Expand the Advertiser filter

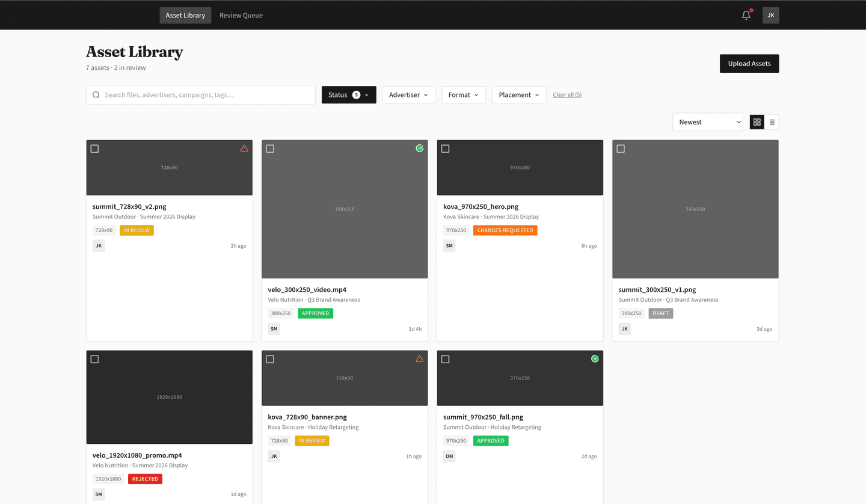(408, 94)
